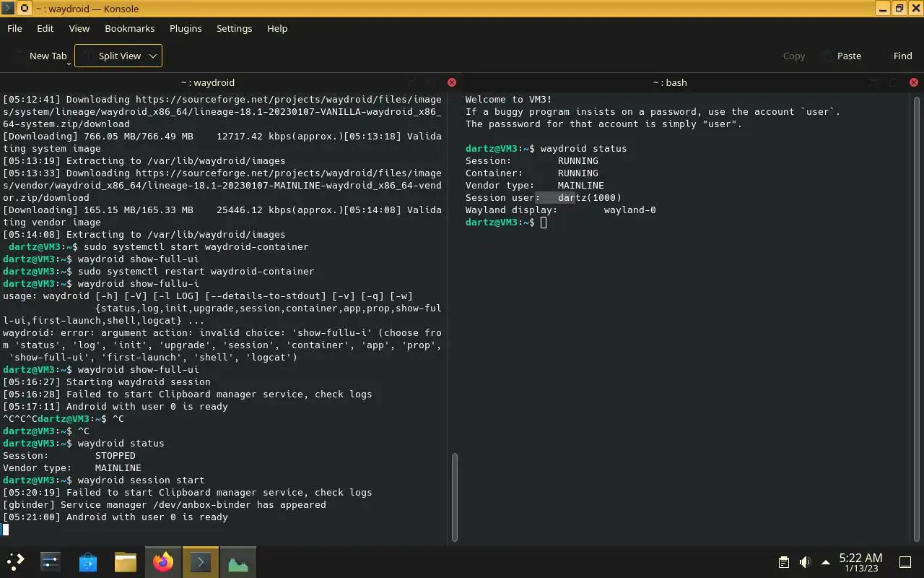The width and height of the screenshot is (924, 578).
Task: Open the Discover software store icon
Action: (88, 561)
